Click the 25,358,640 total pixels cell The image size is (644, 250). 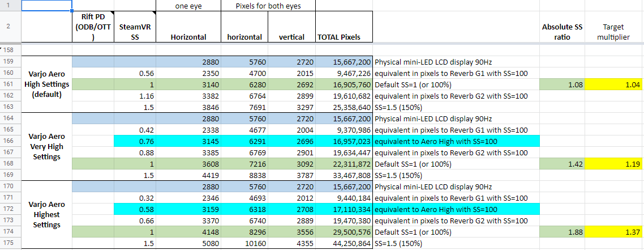click(x=344, y=108)
